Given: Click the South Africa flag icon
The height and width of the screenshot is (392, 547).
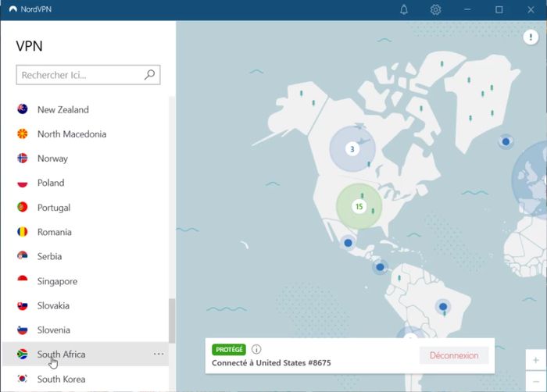Looking at the screenshot, I should point(23,354).
